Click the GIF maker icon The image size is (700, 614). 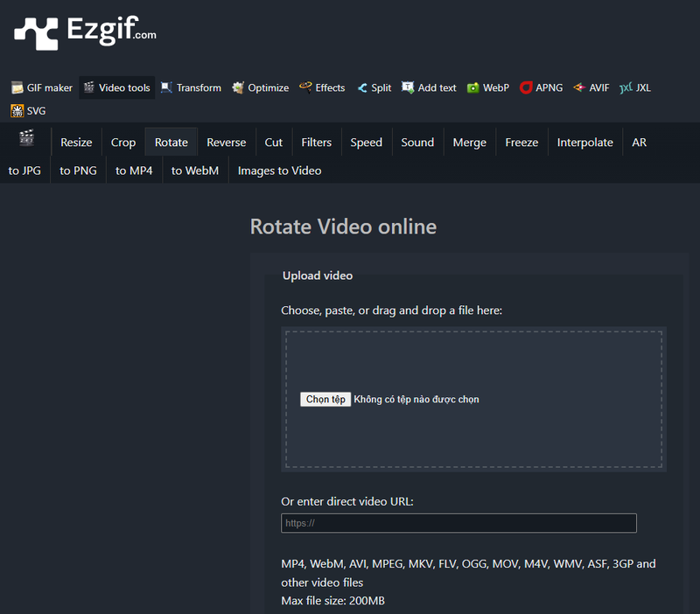pyautogui.click(x=17, y=88)
